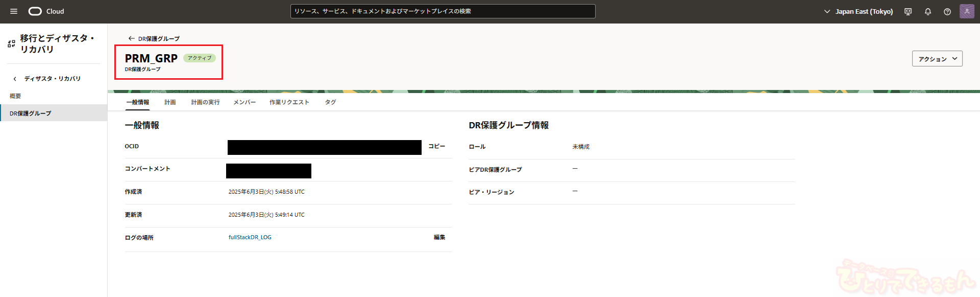980x297 pixels.
Task: Open the 計画の実行 tab
Action: click(205, 102)
